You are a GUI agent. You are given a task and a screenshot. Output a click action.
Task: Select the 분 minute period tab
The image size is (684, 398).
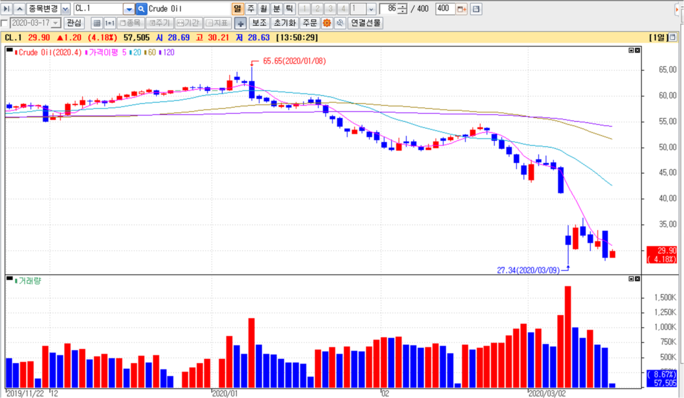pyautogui.click(x=277, y=9)
